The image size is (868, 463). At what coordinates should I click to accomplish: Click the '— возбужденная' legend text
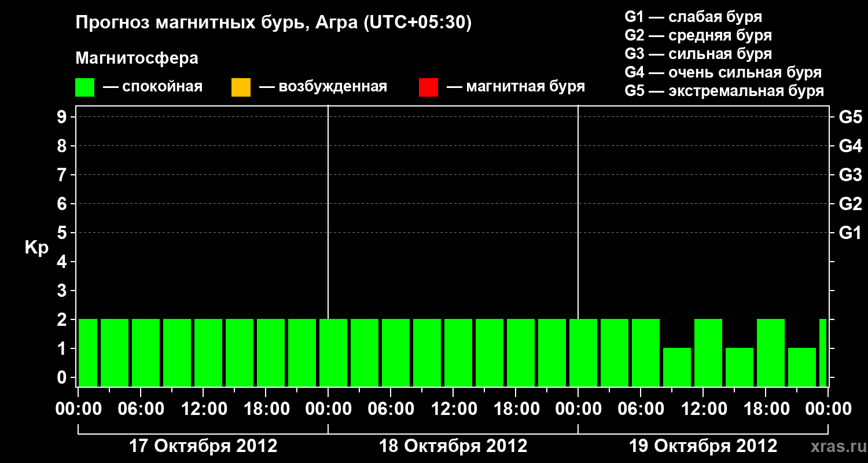click(x=323, y=87)
